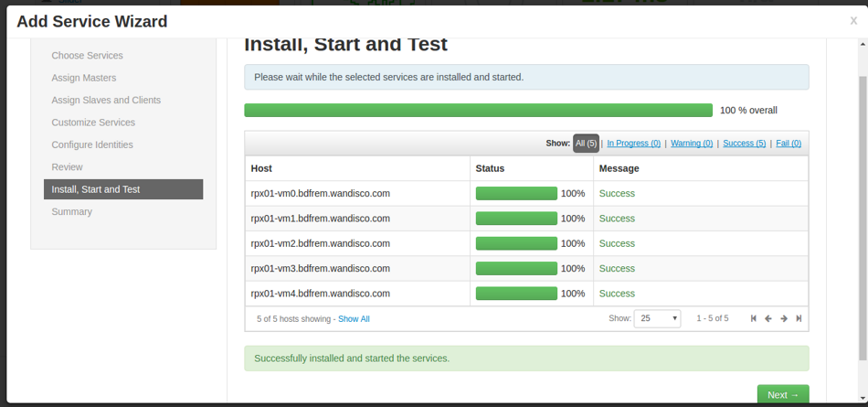Filter hosts by In Progress (0)
Screen dimensions: 868x407
point(633,143)
